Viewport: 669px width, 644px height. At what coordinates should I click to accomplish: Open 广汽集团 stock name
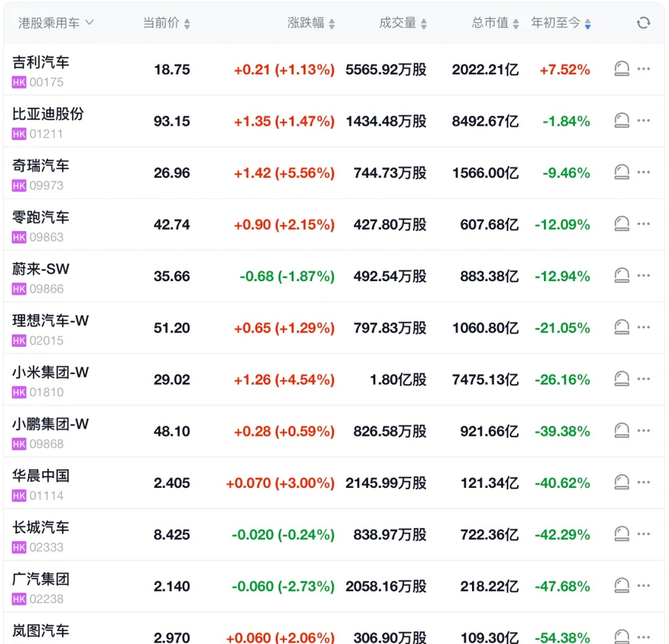pos(40,579)
